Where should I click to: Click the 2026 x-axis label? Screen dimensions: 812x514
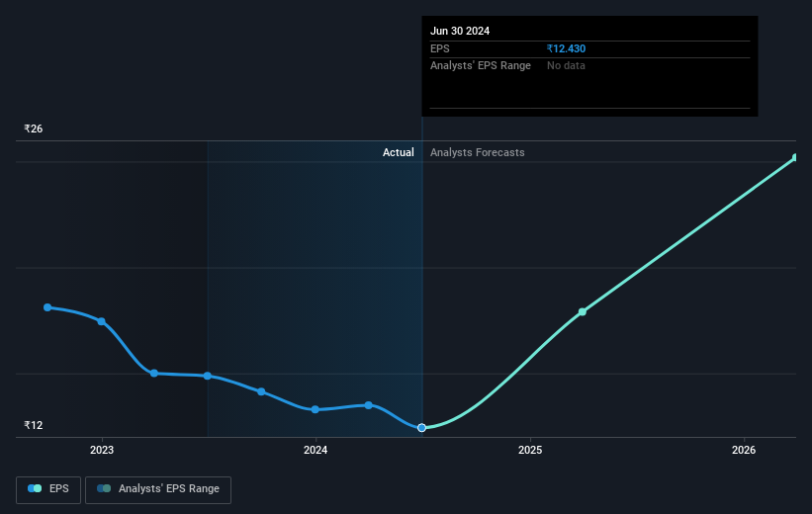pos(744,450)
